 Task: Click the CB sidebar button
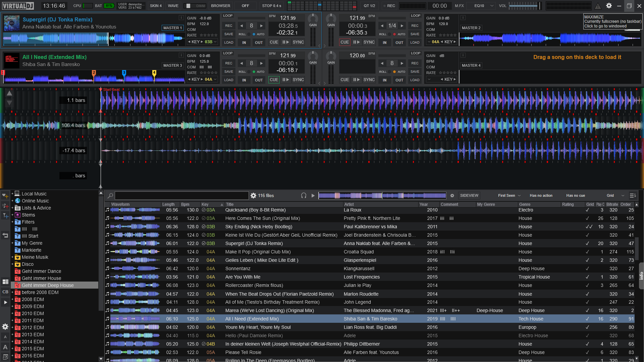[x=5, y=292]
